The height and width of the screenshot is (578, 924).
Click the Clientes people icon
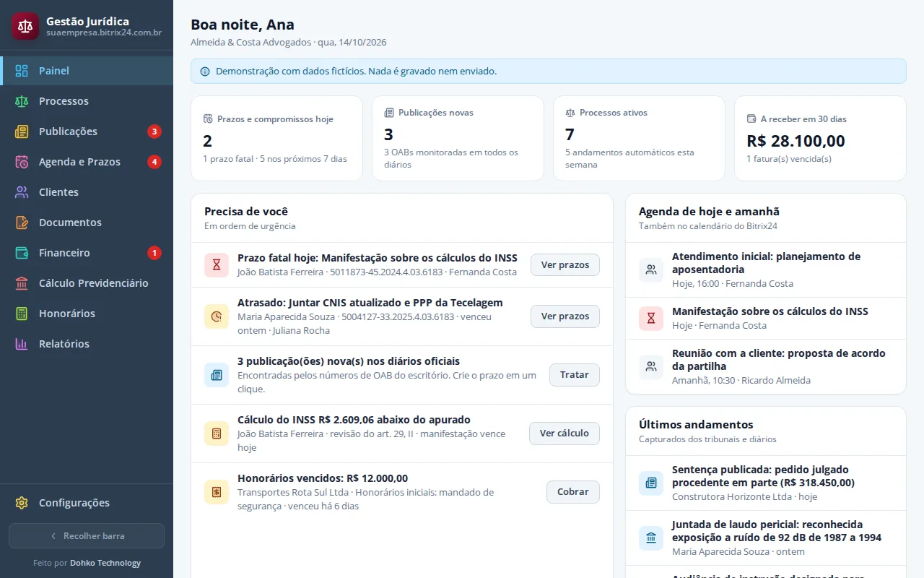pyautogui.click(x=22, y=192)
